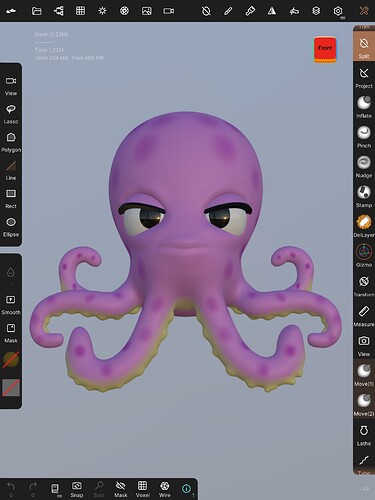Select the Nudge tool
This screenshot has width=375, height=500.
pos(364,167)
